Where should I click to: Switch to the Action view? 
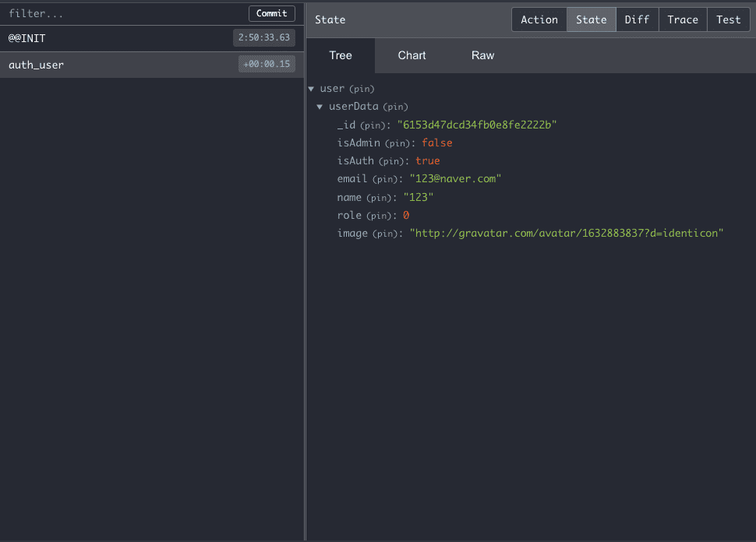[539, 19]
